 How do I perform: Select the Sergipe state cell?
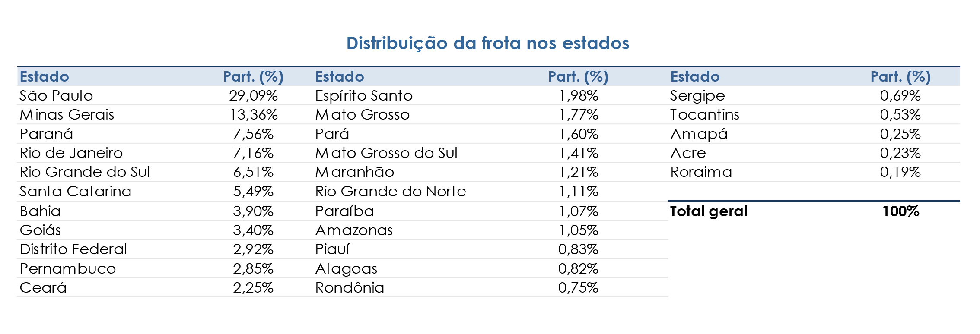tap(697, 96)
